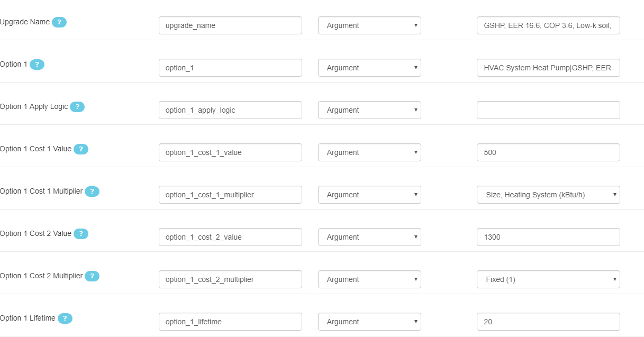Open Argument dropdown for option_1_cost_2_value
Viewport: 644px width, 337px height.
pos(369,237)
